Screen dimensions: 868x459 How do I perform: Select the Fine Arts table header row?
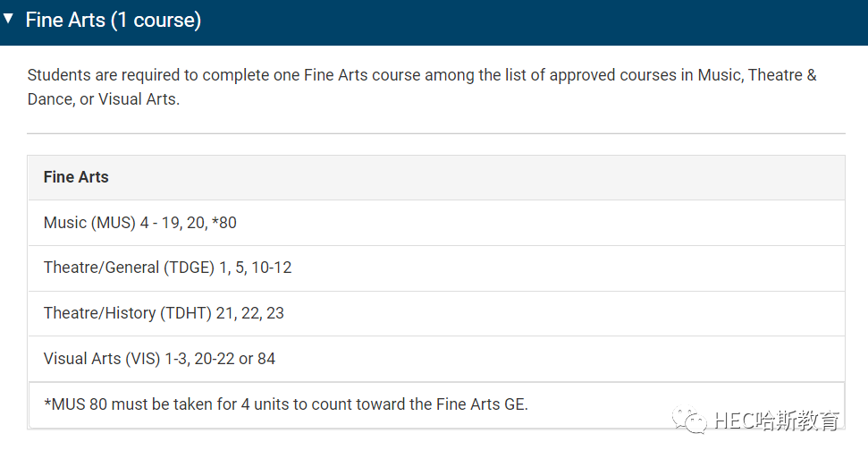coord(436,177)
